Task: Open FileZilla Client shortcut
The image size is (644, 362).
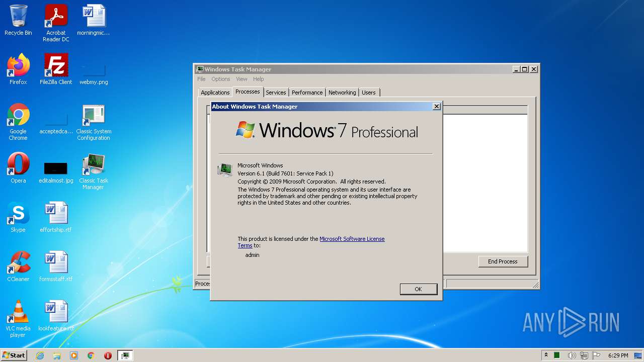Action: point(56,69)
